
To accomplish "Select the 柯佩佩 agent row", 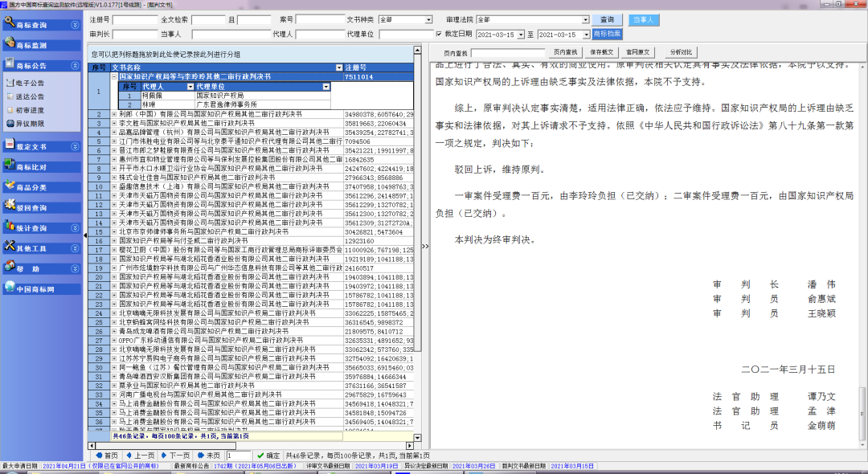I will click(x=225, y=95).
